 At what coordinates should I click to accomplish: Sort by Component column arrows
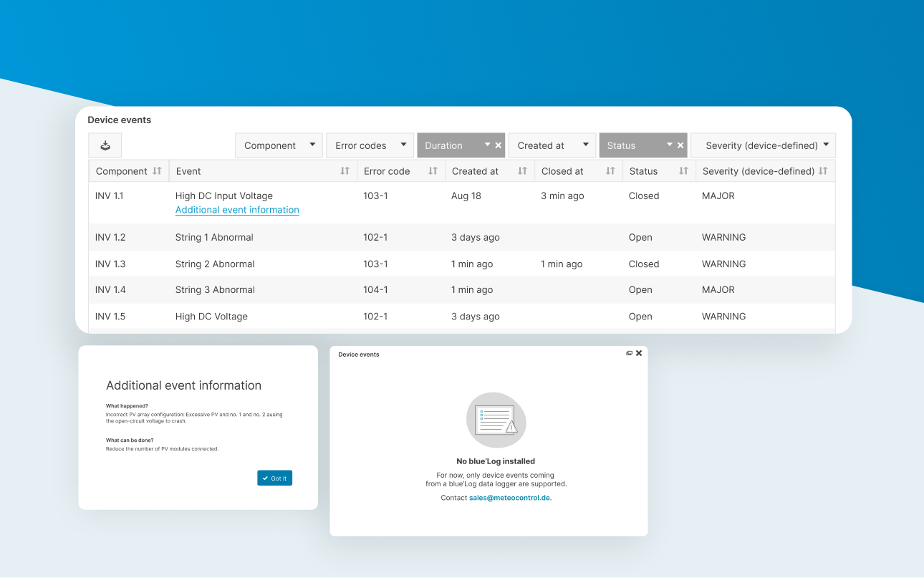tap(158, 171)
